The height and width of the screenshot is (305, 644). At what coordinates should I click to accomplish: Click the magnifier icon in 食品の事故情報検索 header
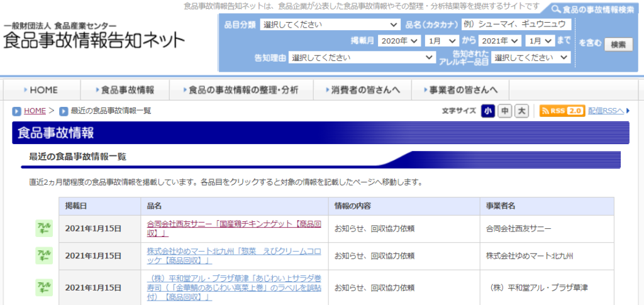click(x=556, y=9)
